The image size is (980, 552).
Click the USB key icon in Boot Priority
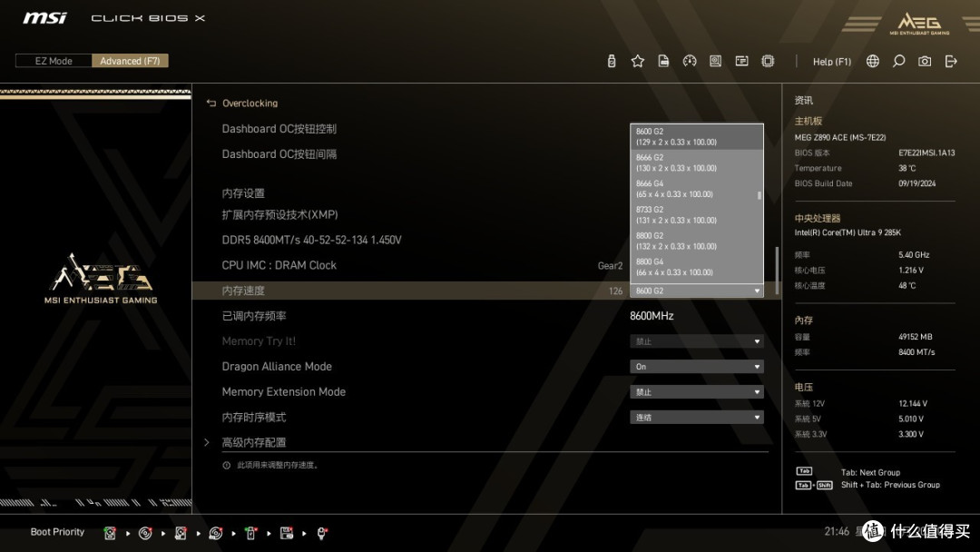[x=250, y=533]
